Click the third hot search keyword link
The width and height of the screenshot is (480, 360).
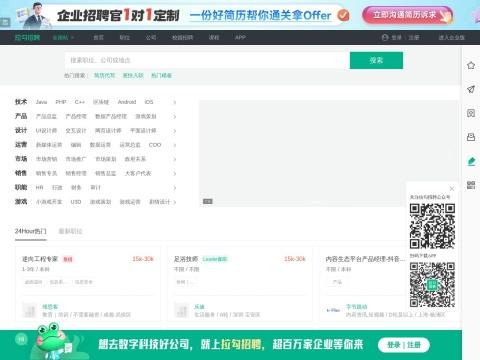(161, 76)
